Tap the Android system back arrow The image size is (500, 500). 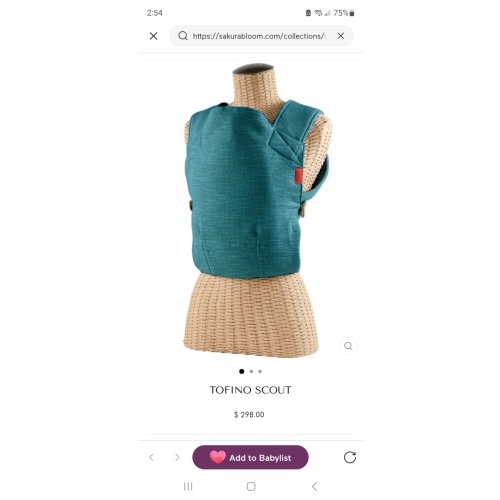(314, 487)
